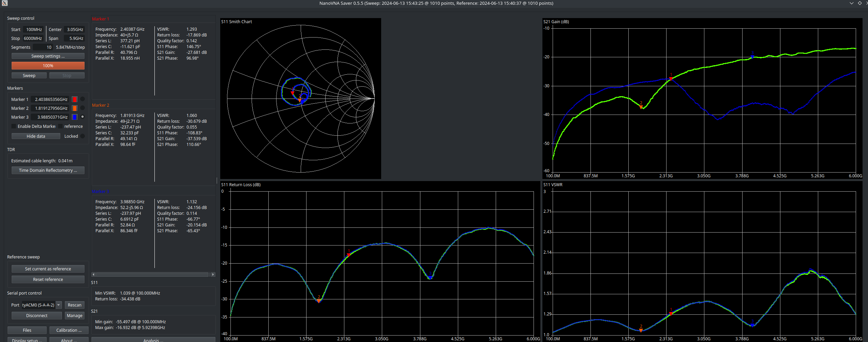Open Time Domain Reflectometry window
868x342 pixels.
pos(48,170)
